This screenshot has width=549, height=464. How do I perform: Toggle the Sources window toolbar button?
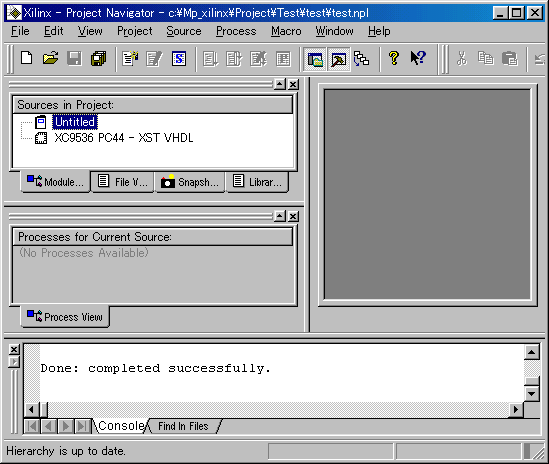tap(315, 59)
